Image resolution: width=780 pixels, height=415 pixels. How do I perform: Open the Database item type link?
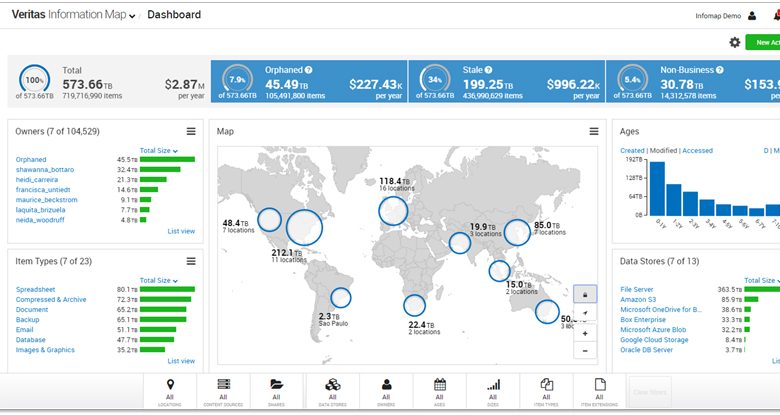[x=30, y=340]
